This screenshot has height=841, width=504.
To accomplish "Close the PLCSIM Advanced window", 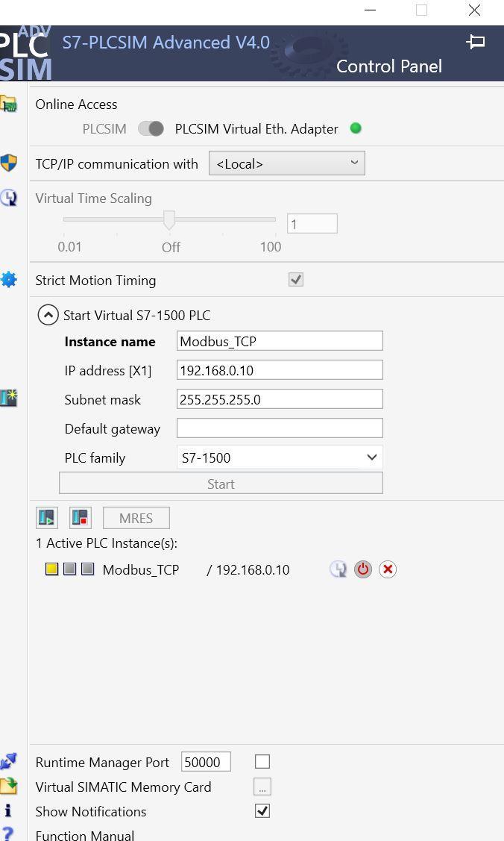I will tap(474, 10).
